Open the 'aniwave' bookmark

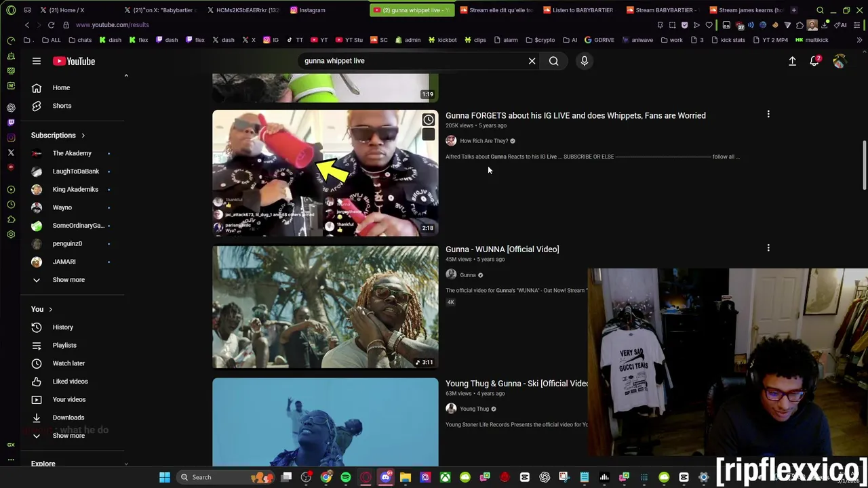click(637, 40)
